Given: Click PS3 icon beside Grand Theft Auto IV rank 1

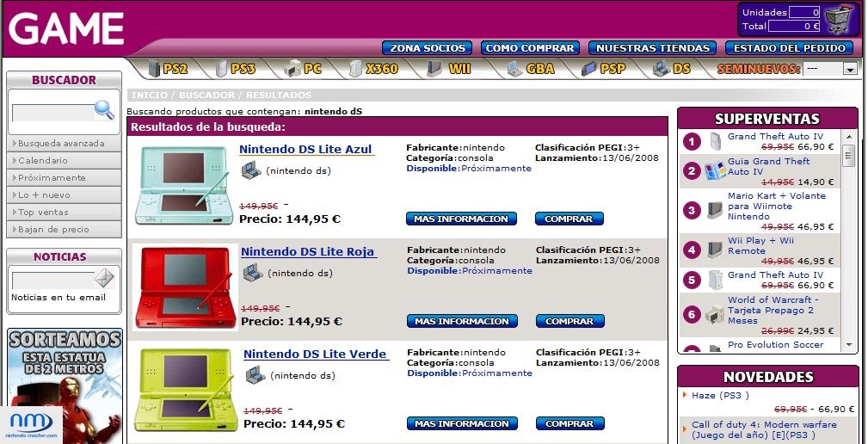Looking at the screenshot, I should (x=715, y=142).
